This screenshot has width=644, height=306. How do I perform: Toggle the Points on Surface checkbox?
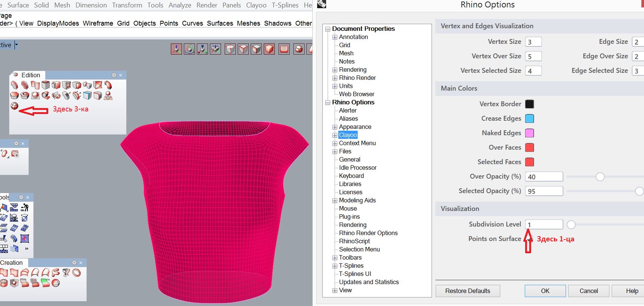528,239
